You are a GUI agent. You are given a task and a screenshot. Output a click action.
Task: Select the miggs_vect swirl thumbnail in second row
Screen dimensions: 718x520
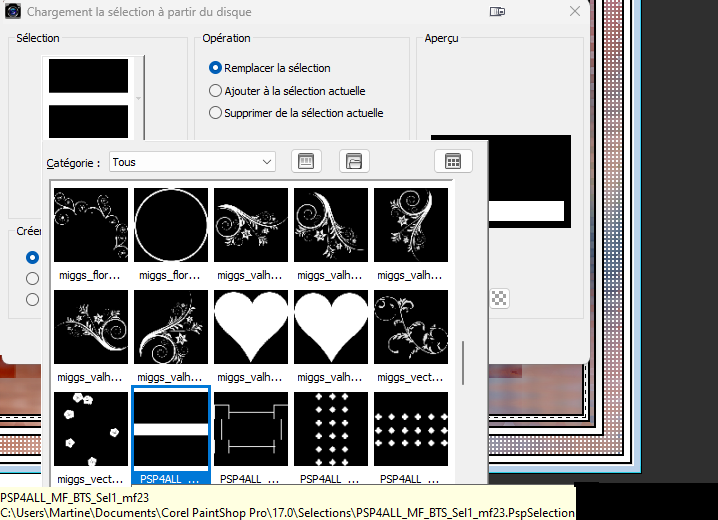[411, 327]
